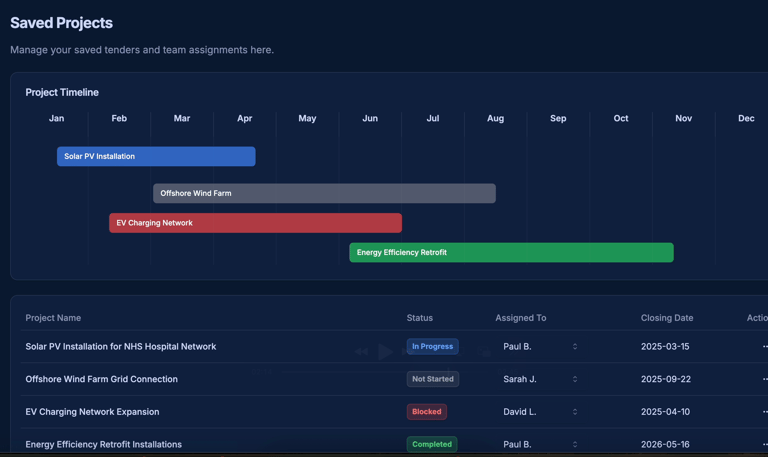Open the David L. assignee dropdown
Viewport: 768px width, 457px height.
pyautogui.click(x=540, y=412)
